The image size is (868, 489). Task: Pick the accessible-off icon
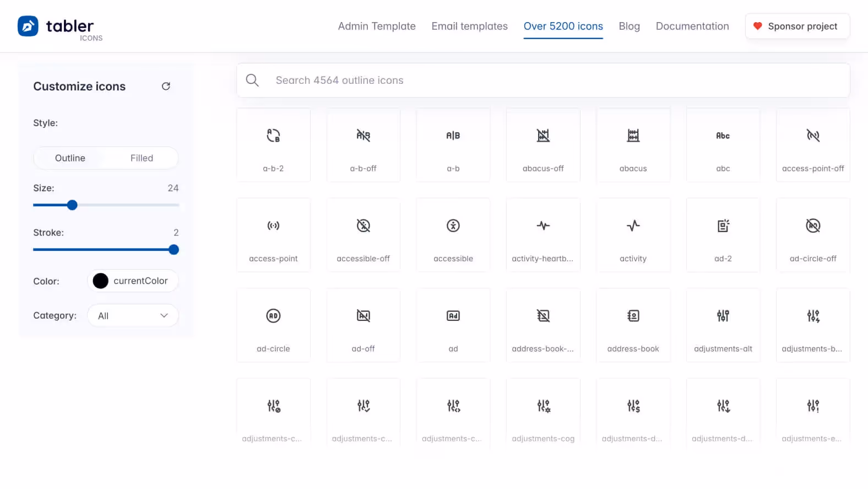(363, 235)
